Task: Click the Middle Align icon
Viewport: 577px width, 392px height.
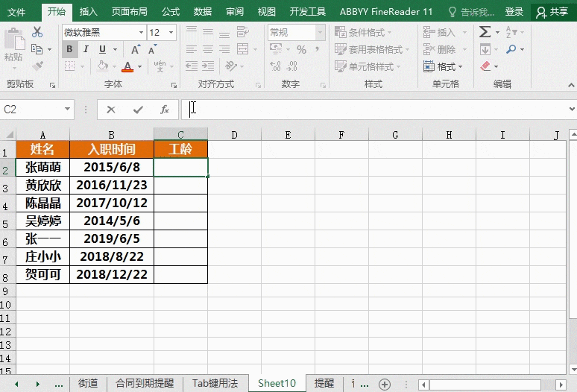Action: [x=208, y=32]
